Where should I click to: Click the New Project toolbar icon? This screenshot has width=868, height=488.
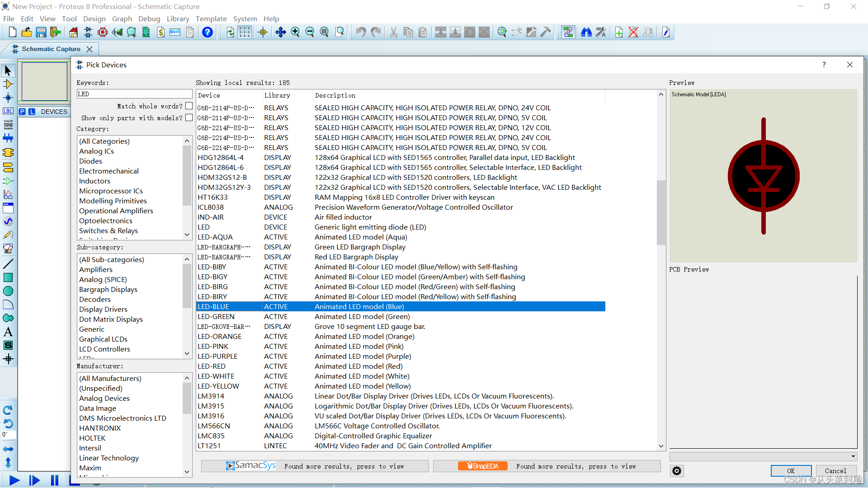click(12, 32)
